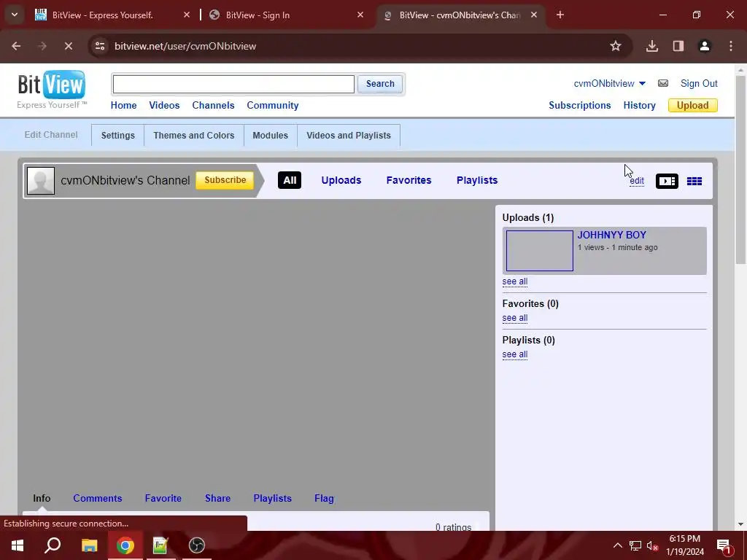The image size is (747, 560).
Task: Open the Videos nav link
Action: (164, 105)
